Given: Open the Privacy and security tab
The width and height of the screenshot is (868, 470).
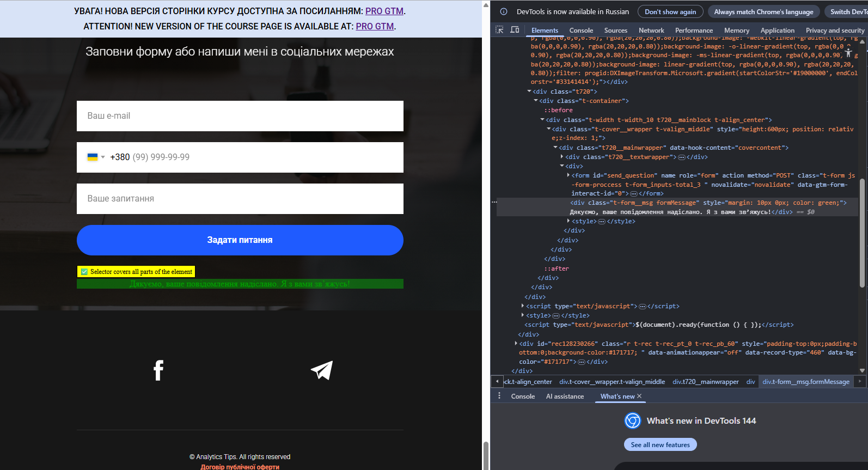Looking at the screenshot, I should coord(835,30).
